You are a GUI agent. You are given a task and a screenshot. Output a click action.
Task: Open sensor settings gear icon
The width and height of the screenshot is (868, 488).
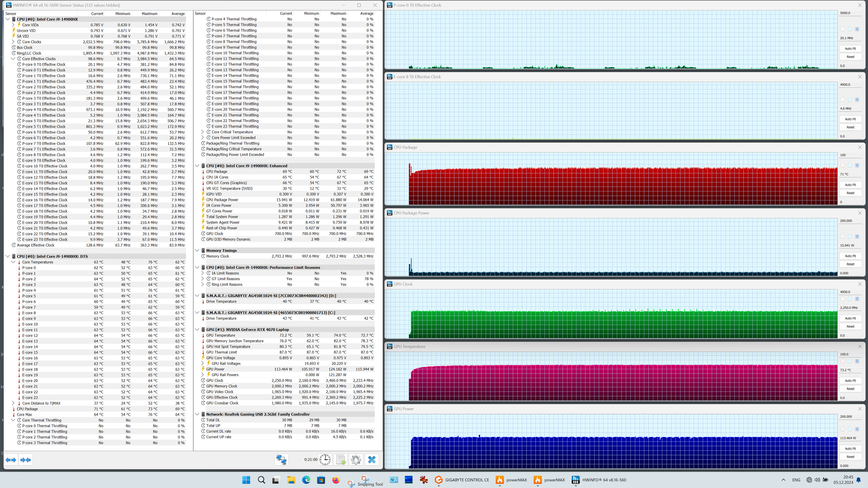[356, 460]
